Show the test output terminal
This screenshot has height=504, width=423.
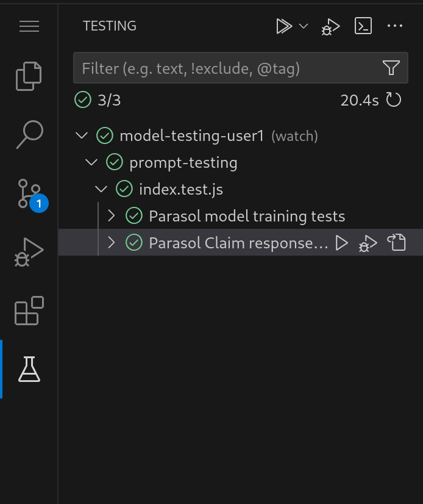coord(363,26)
